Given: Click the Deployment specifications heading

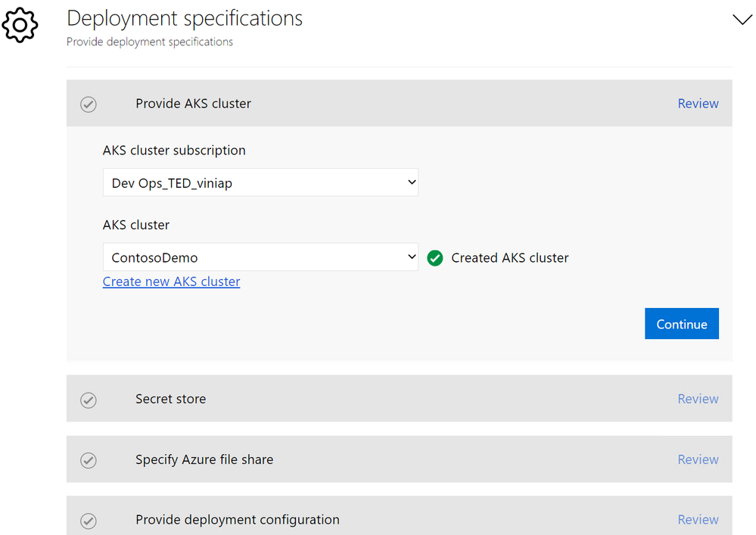Looking at the screenshot, I should tap(185, 18).
